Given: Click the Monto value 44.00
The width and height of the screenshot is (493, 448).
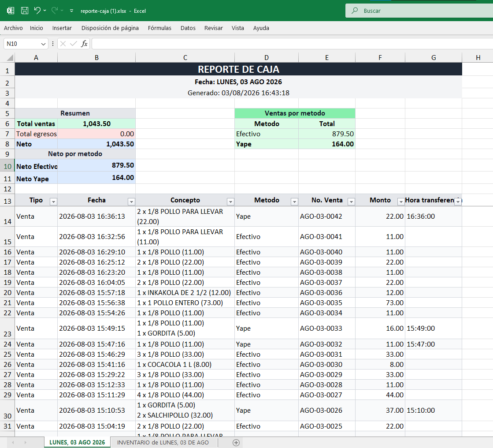Looking at the screenshot, I should 380,395.
